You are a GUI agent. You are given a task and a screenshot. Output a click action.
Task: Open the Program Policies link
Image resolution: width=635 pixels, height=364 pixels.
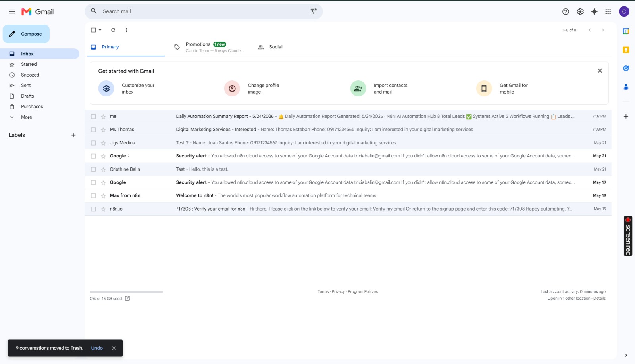tap(363, 291)
